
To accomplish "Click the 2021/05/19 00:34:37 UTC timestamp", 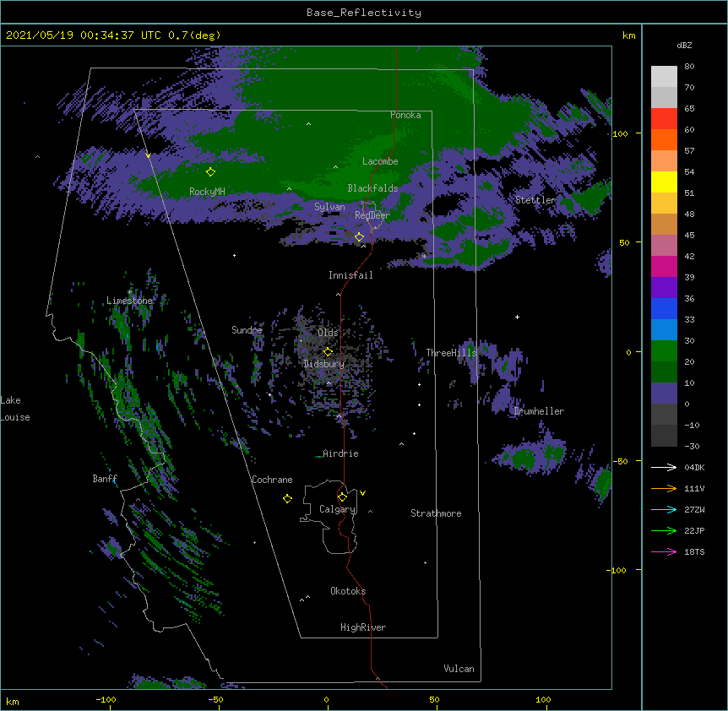I will tap(84, 35).
